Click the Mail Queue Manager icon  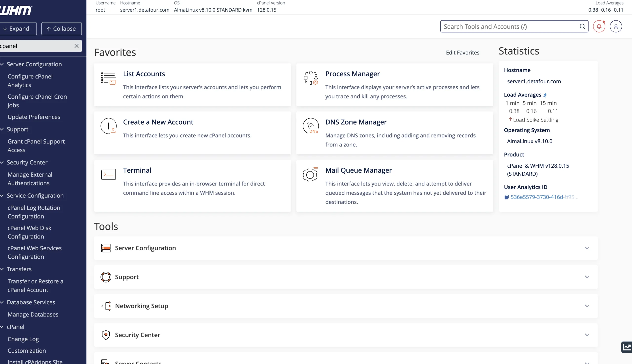pyautogui.click(x=310, y=175)
